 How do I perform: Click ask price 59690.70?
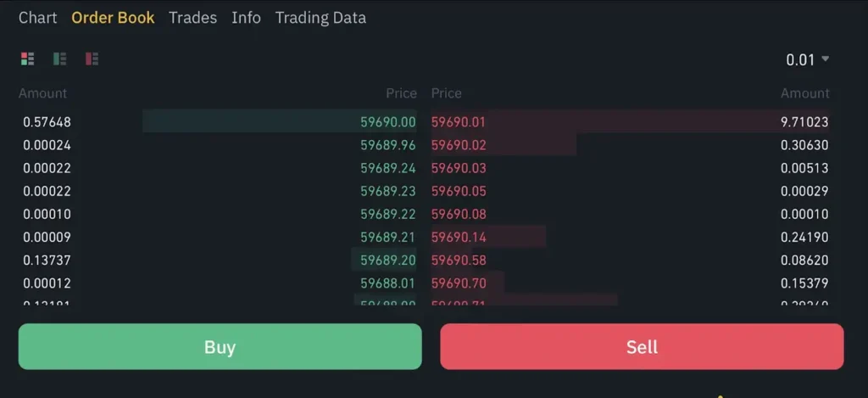[459, 283]
